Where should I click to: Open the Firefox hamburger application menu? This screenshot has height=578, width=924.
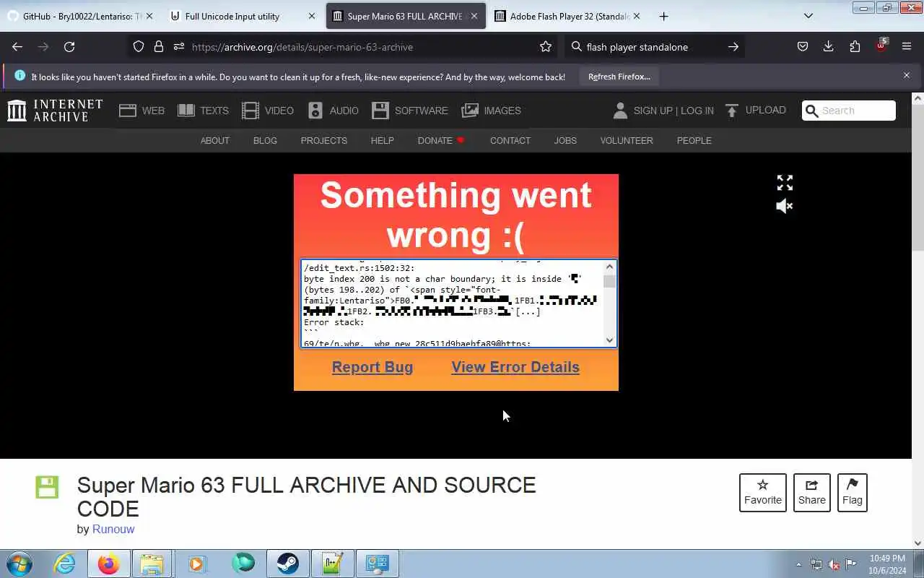pos(907,47)
